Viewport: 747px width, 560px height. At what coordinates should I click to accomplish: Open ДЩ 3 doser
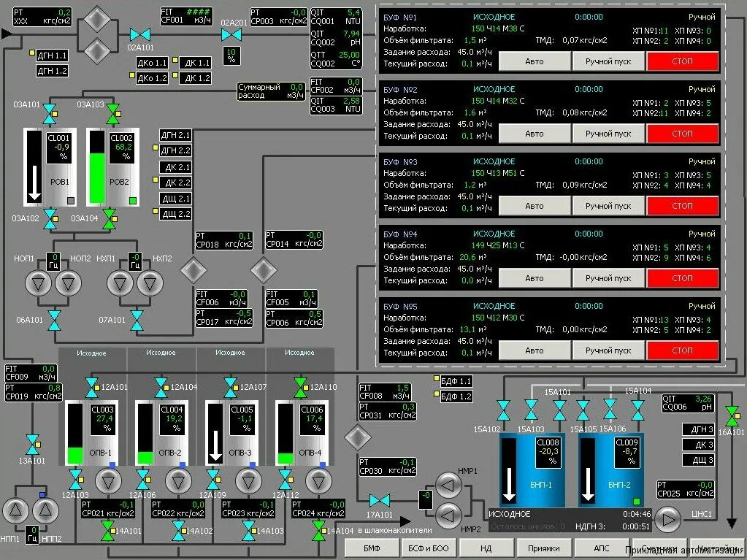[x=699, y=460]
